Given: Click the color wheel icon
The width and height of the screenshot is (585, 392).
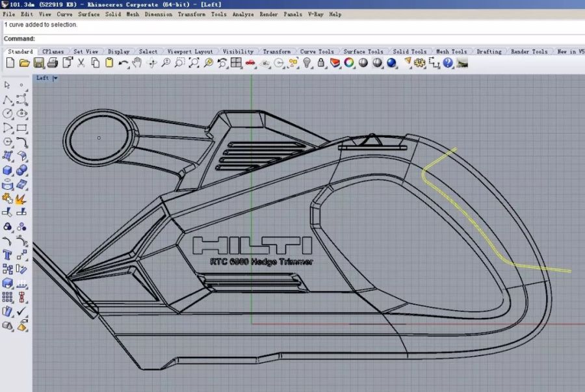Looking at the screenshot, I should pyautogui.click(x=349, y=63).
